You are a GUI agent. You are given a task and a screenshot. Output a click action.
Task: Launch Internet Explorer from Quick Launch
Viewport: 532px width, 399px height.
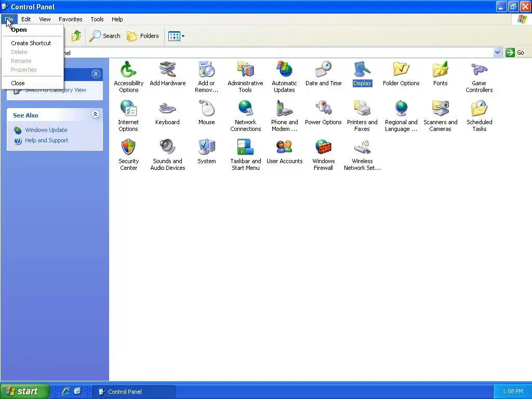coord(66,391)
